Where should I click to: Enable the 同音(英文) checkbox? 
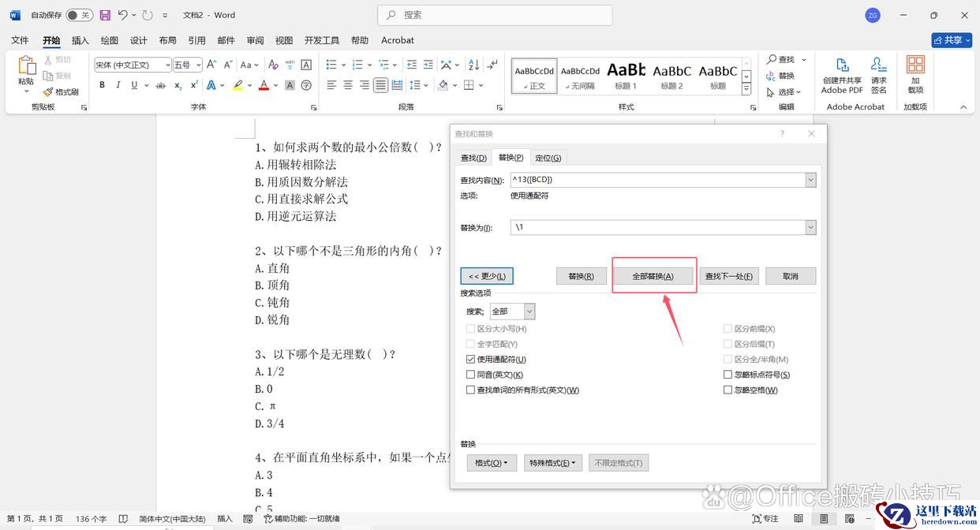471,375
